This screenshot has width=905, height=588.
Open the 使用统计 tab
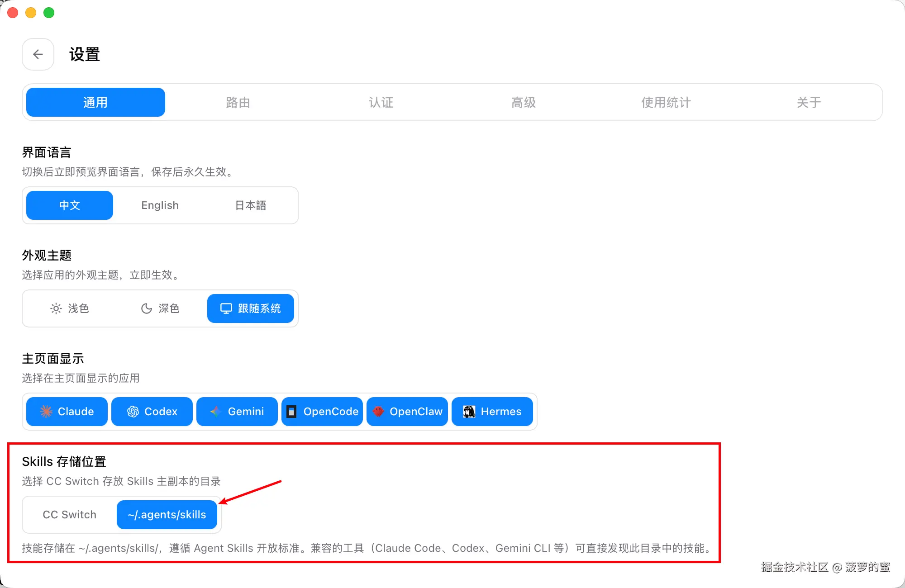pos(666,103)
